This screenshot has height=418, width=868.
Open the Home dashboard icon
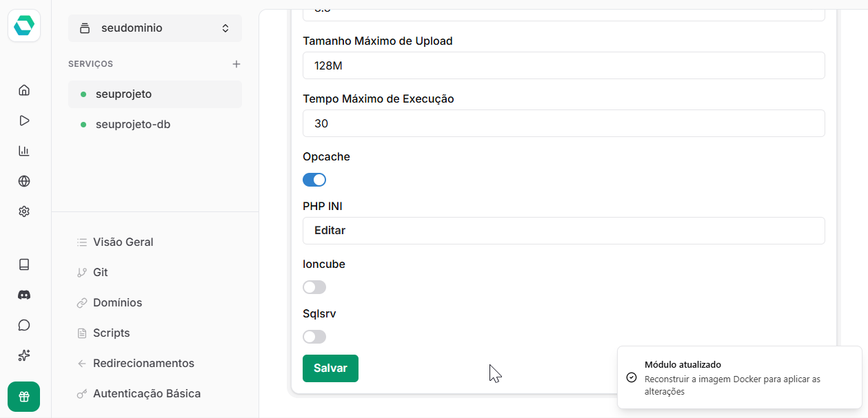point(23,90)
